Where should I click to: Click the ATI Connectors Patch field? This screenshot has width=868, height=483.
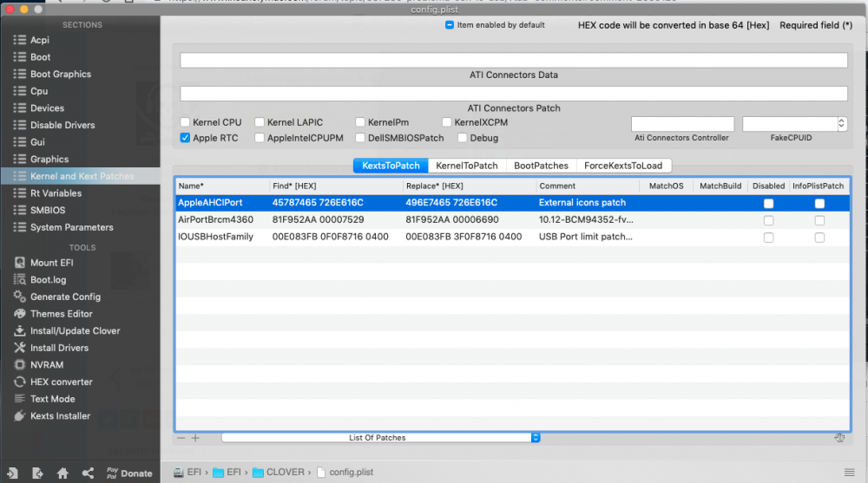click(x=514, y=94)
